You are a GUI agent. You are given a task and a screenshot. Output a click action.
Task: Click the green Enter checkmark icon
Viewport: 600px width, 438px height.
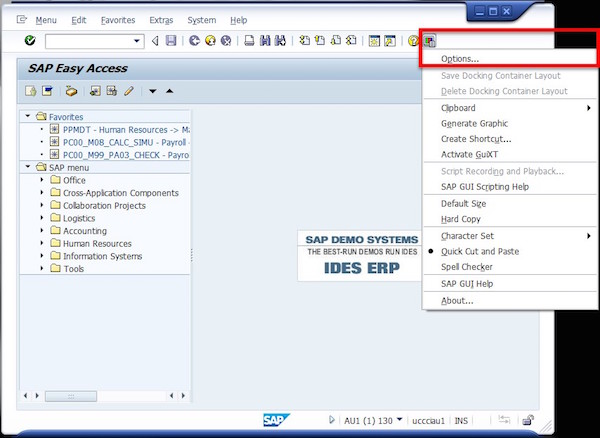click(30, 41)
